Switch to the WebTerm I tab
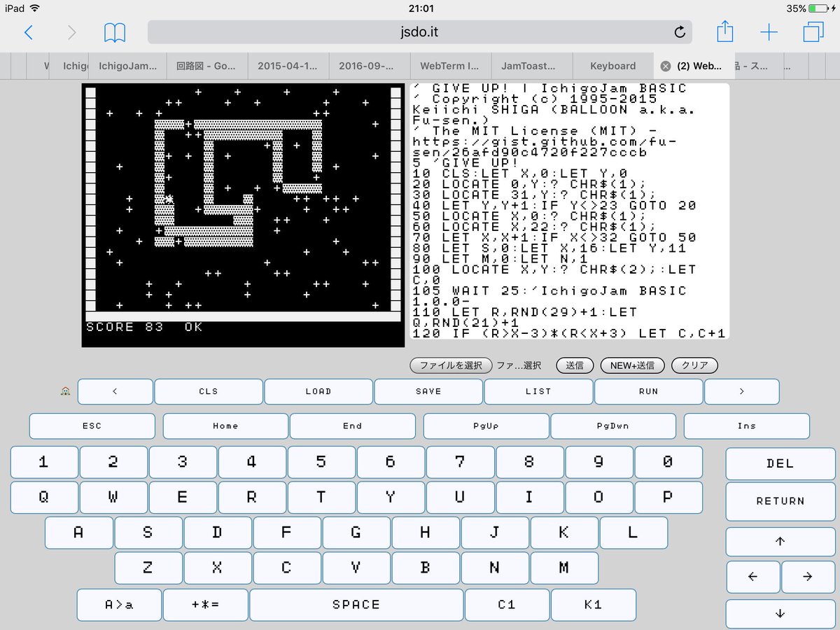Image resolution: width=840 pixels, height=630 pixels. click(x=451, y=66)
